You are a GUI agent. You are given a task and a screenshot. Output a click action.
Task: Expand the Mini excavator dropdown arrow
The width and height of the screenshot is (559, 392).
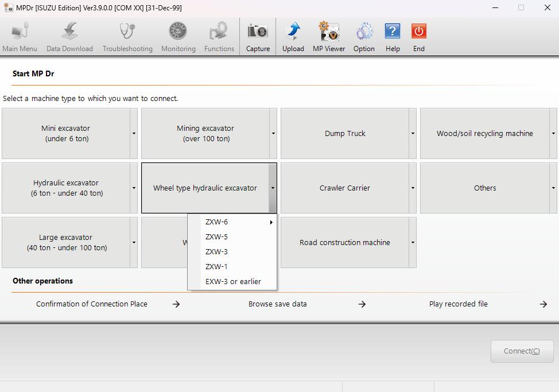134,133
